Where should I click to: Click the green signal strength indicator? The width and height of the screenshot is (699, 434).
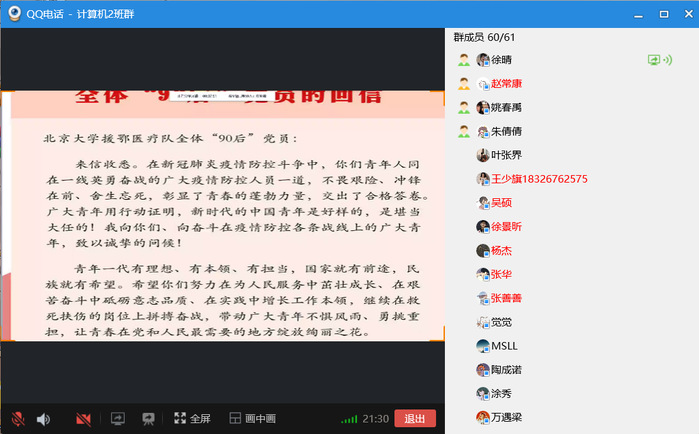[348, 419]
